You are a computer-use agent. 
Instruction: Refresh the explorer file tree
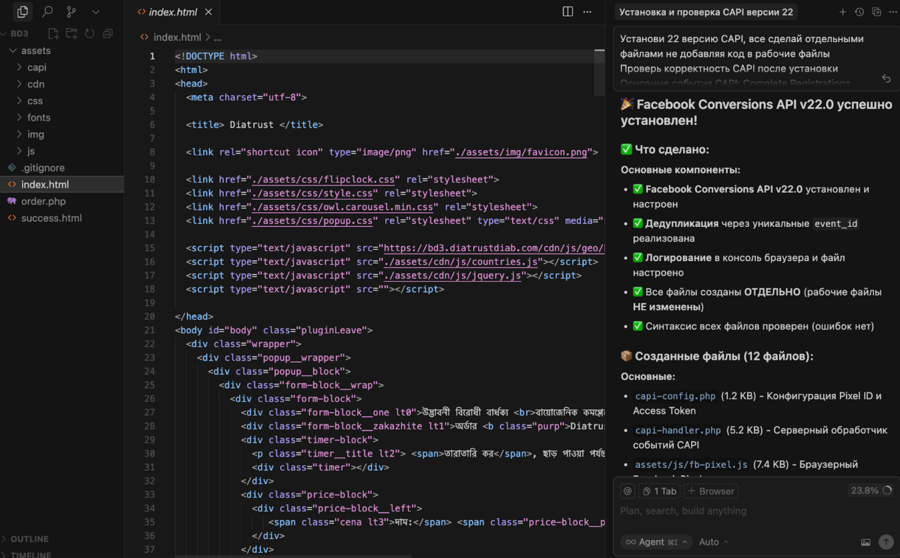pos(89,33)
